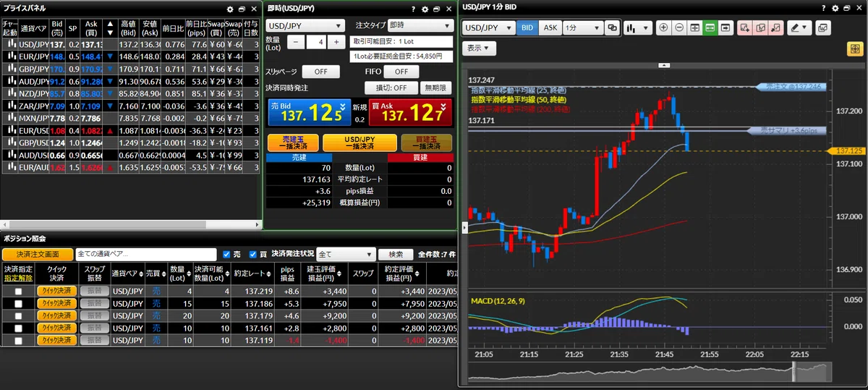The height and width of the screenshot is (390, 868).
Task: Open chart launcher icon for ZAR/JPY row
Action: pyautogui.click(x=11, y=106)
